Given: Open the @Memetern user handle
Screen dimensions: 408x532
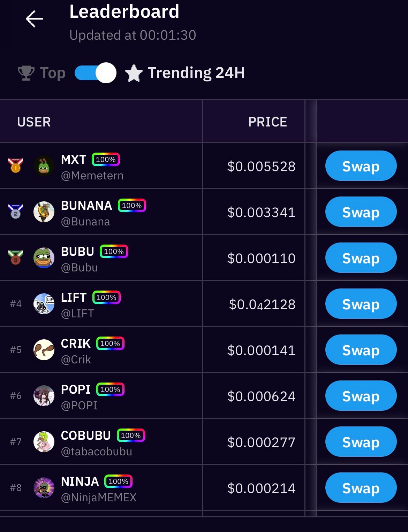Looking at the screenshot, I should [x=92, y=176].
